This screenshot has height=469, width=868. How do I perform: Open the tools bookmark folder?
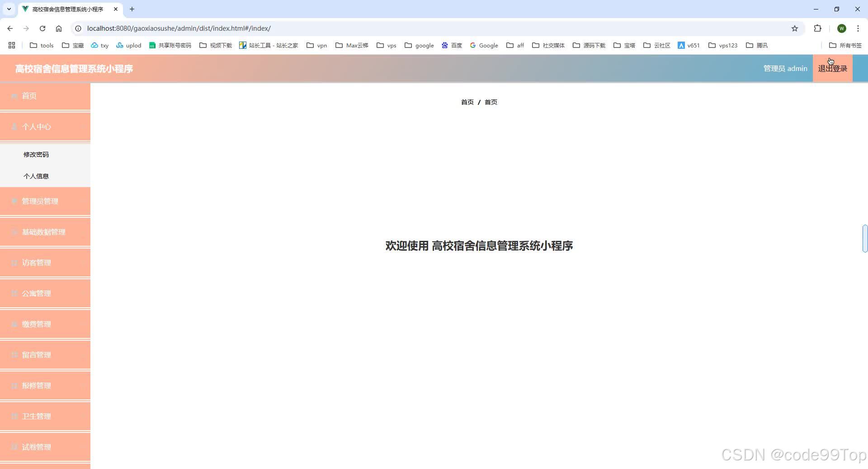42,45
